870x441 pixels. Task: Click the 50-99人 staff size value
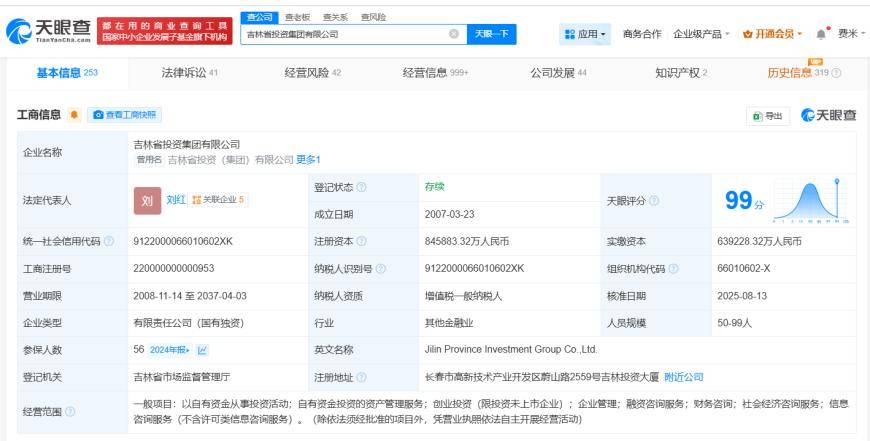[x=734, y=323]
